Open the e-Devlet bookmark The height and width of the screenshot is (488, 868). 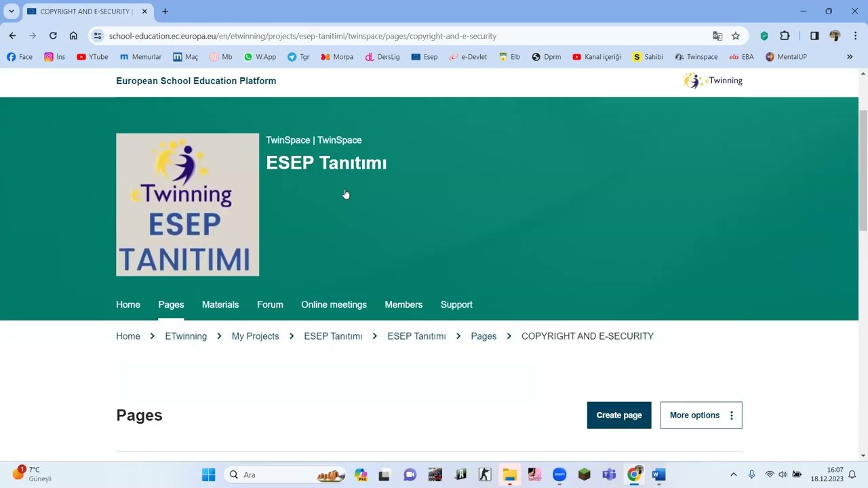tap(468, 57)
